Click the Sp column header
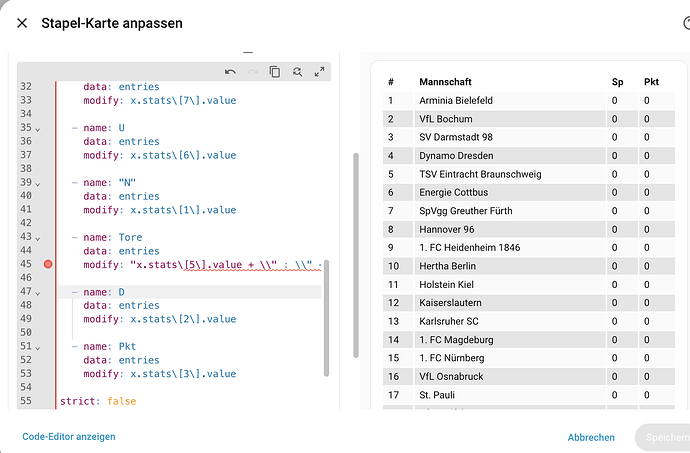This screenshot has width=690, height=453. tap(617, 82)
